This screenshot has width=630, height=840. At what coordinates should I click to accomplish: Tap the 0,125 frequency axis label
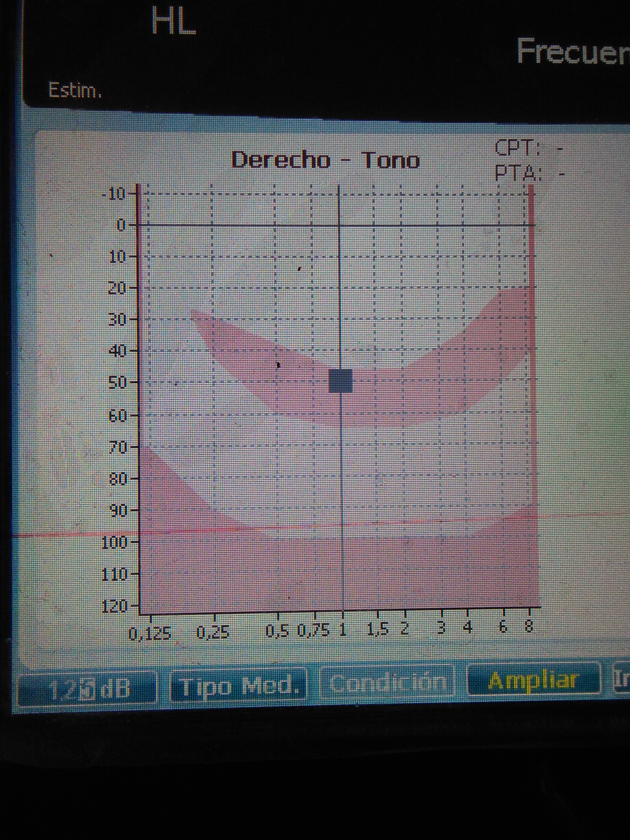[x=150, y=634]
